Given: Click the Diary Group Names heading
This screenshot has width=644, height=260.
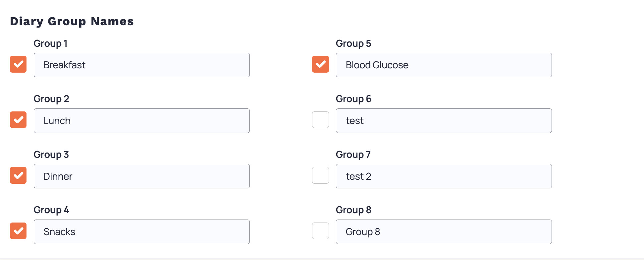Looking at the screenshot, I should click(x=72, y=21).
